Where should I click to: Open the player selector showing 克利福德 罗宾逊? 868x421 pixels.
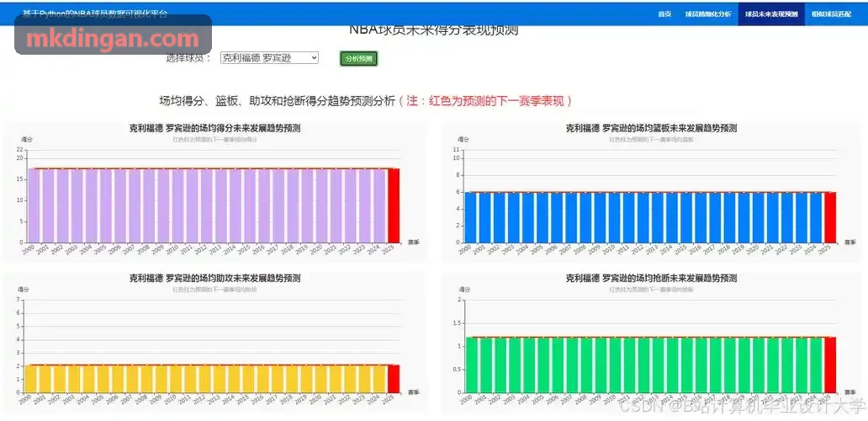point(270,57)
